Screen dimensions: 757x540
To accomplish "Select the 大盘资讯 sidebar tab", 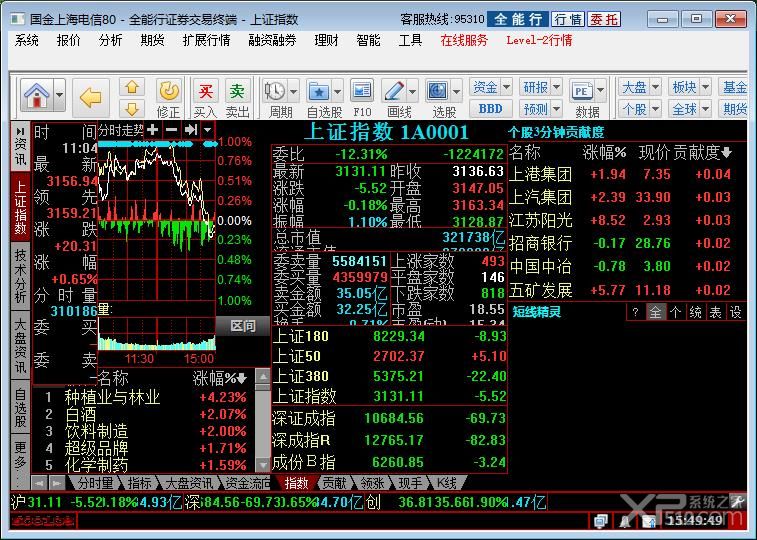I will 20,346.
